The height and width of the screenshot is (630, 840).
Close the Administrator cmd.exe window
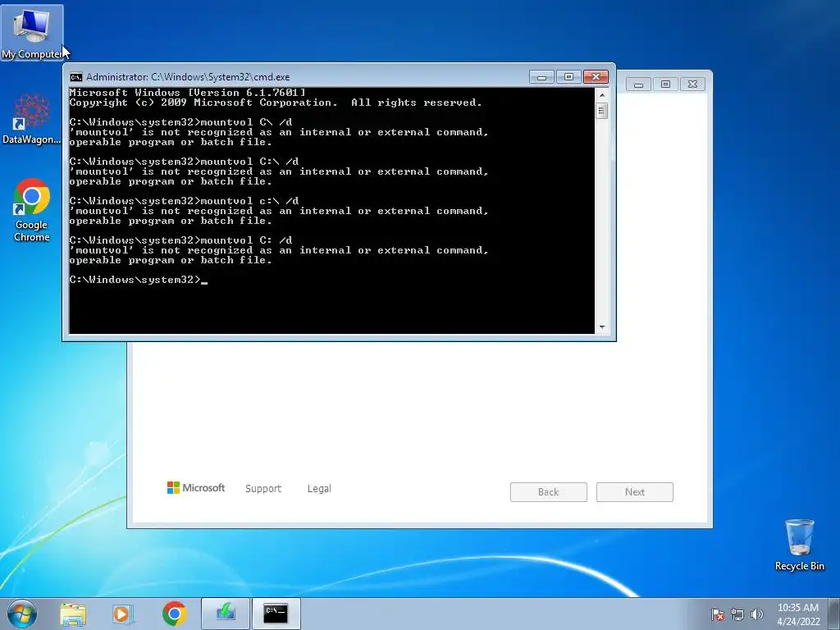coord(596,77)
